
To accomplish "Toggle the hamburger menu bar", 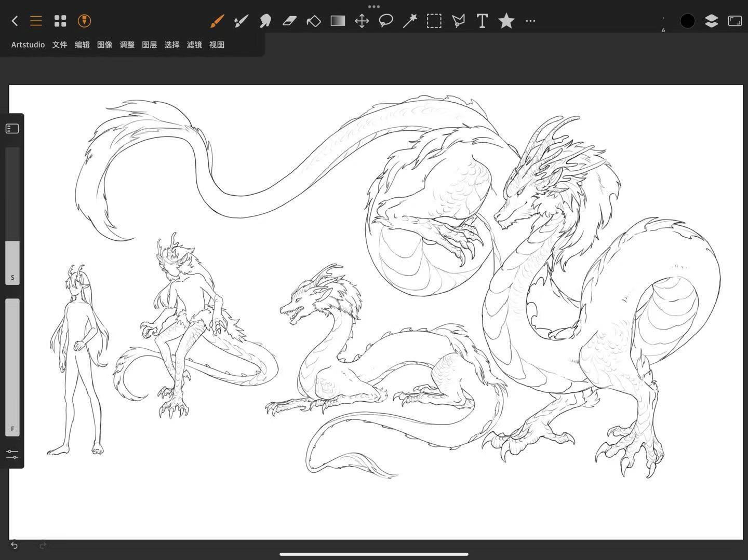I will 36,21.
